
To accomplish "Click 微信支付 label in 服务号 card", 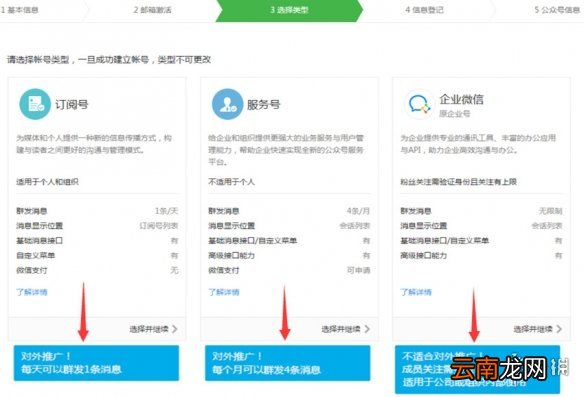I will 224,270.
